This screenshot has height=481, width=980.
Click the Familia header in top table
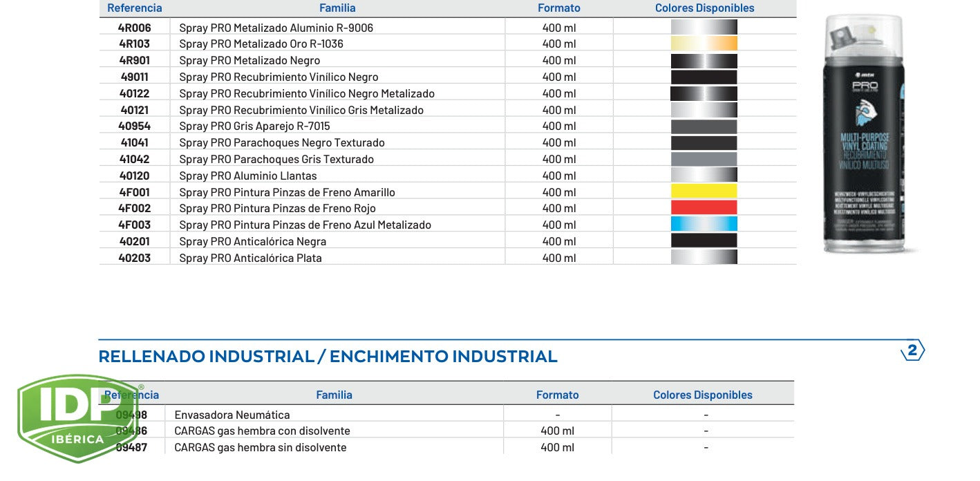[337, 8]
